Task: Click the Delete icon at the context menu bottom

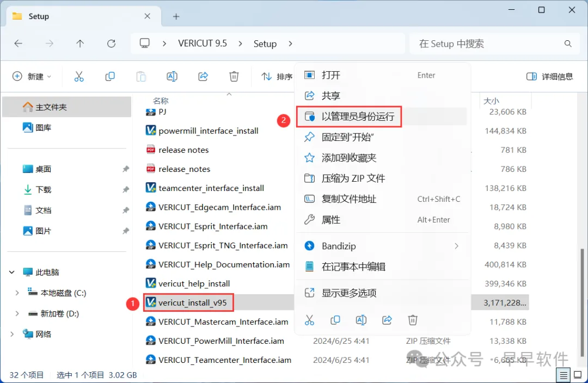Action: coord(413,320)
